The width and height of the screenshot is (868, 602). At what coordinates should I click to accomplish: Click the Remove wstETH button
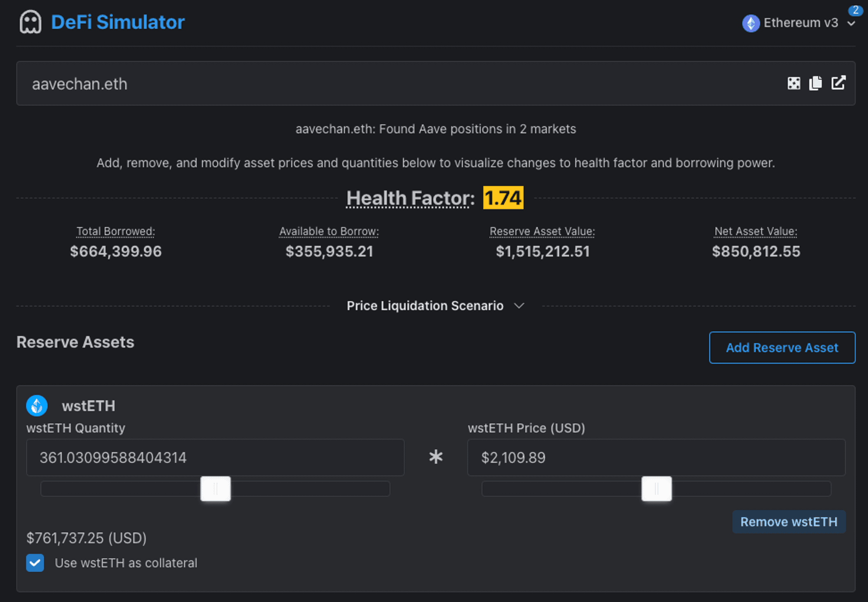[789, 522]
